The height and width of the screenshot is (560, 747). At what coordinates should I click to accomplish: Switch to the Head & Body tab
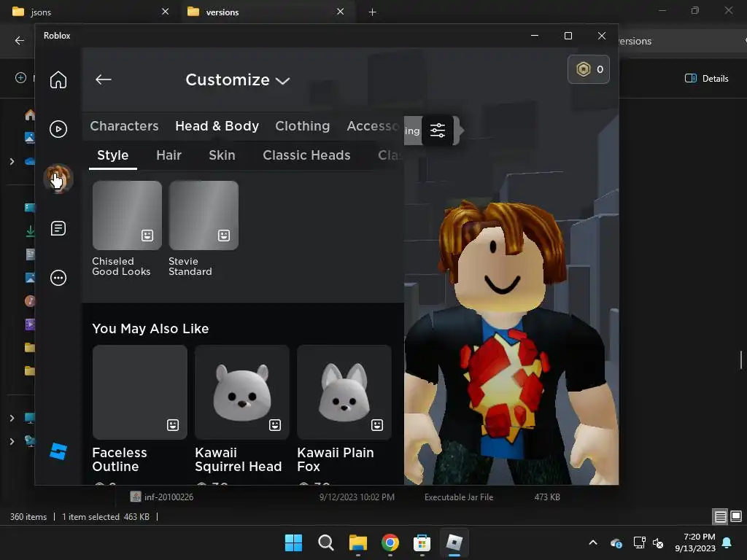pos(217,125)
